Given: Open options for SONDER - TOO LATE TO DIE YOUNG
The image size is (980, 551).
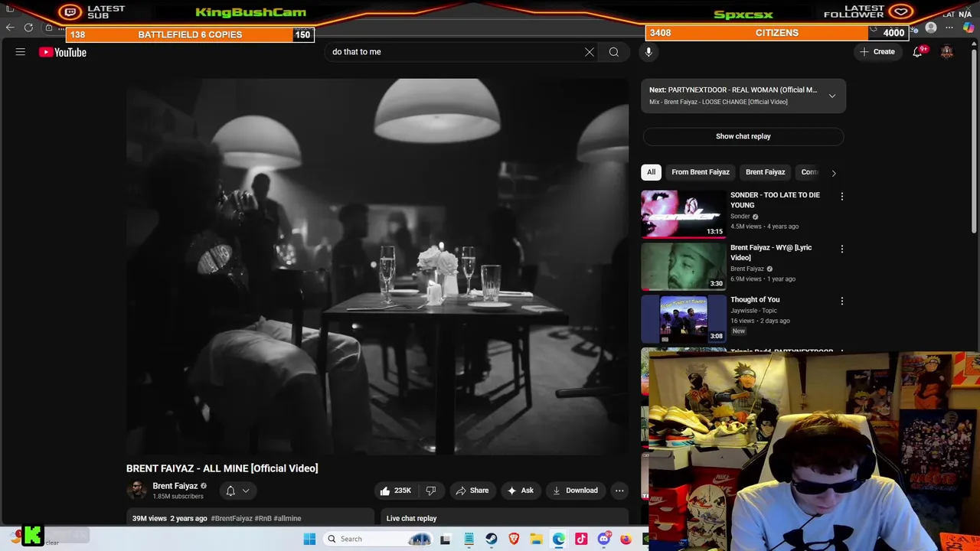Looking at the screenshot, I should point(842,197).
